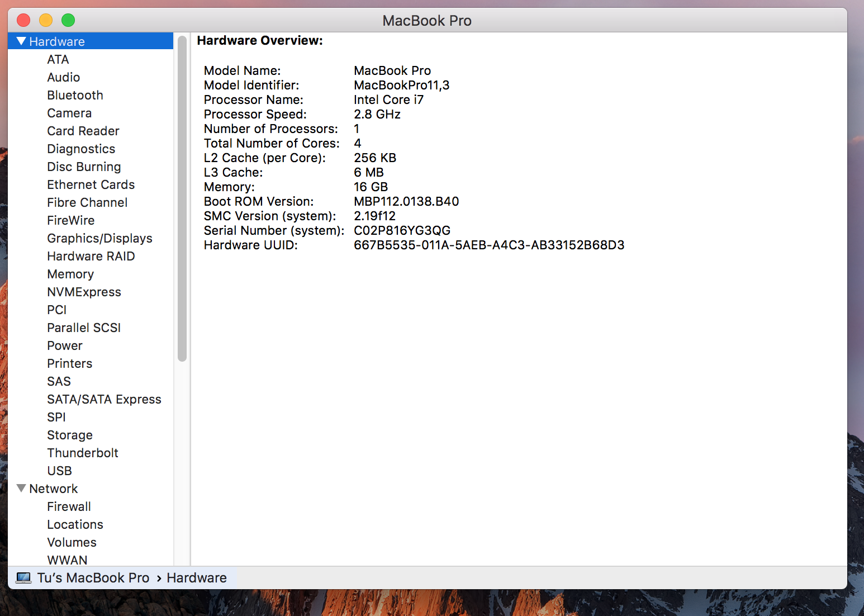Open the Bluetooth hardware section
The image size is (864, 616).
(75, 95)
